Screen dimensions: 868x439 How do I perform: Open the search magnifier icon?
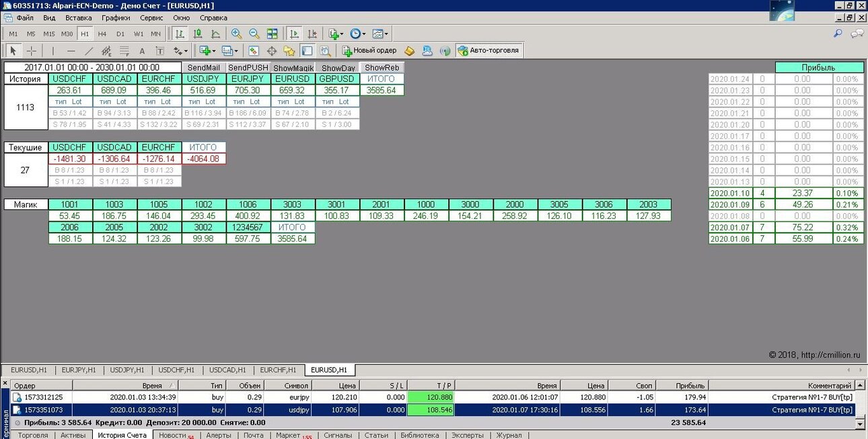point(838,34)
